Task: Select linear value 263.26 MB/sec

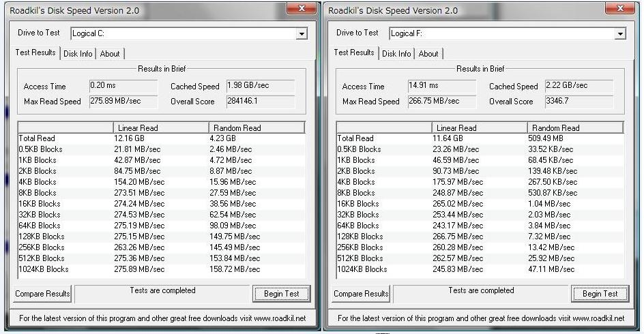Action: (139, 247)
